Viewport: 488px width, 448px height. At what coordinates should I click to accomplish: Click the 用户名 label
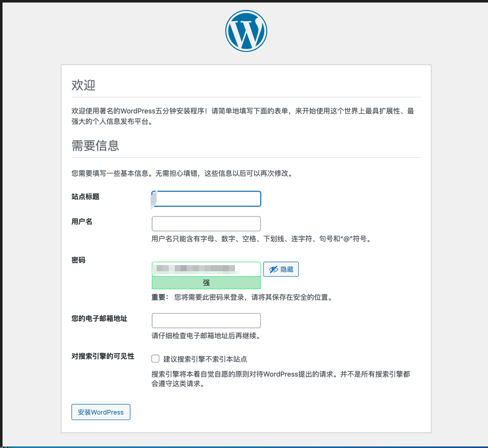(x=82, y=221)
